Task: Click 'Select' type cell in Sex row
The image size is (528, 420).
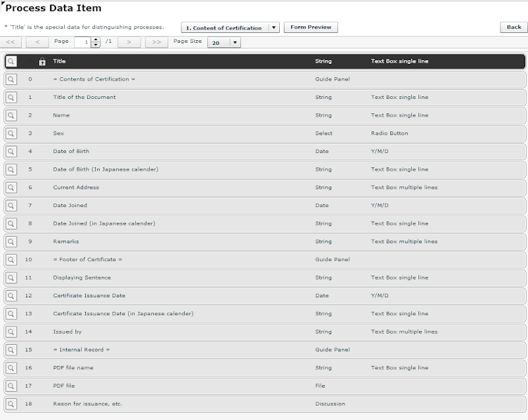Action: (x=323, y=133)
